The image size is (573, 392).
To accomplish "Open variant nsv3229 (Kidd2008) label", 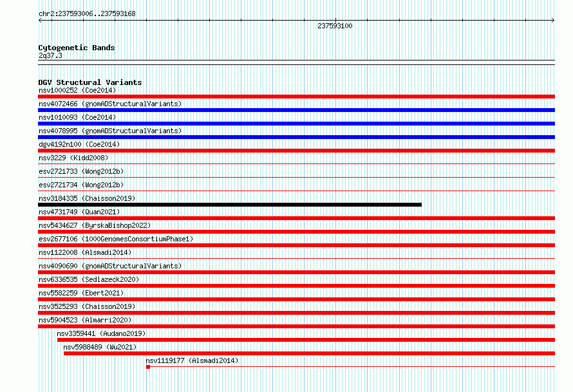I will coord(73,158).
